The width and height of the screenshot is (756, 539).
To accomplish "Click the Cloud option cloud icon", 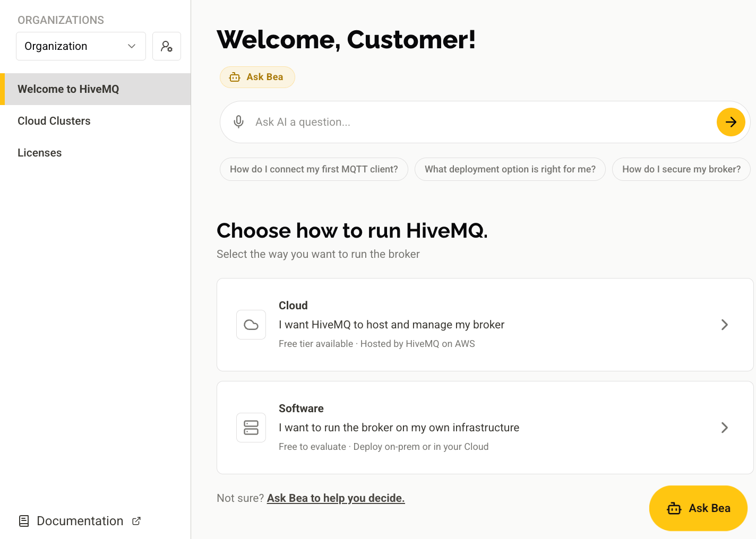I will (x=251, y=325).
